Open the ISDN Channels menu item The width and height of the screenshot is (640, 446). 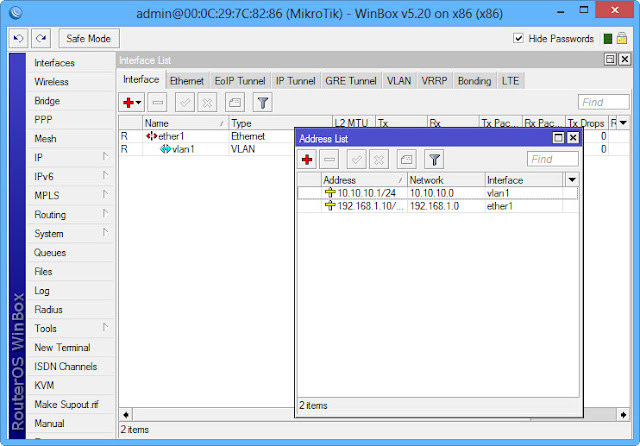[70, 366]
